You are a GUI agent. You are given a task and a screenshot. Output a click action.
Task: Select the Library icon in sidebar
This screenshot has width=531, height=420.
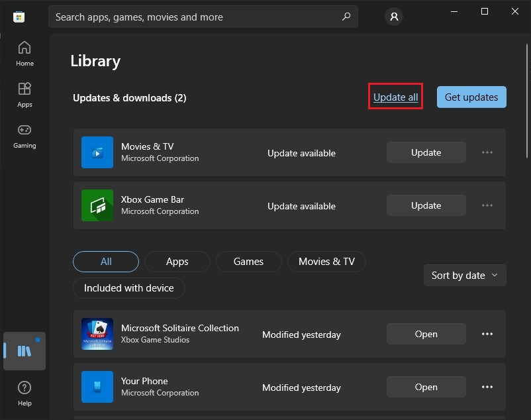coord(24,351)
